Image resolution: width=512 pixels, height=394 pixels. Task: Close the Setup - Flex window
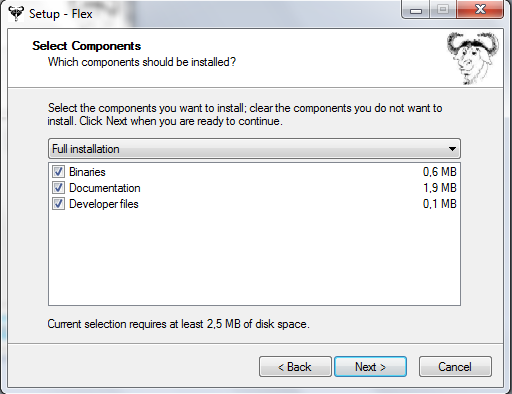click(480, 10)
